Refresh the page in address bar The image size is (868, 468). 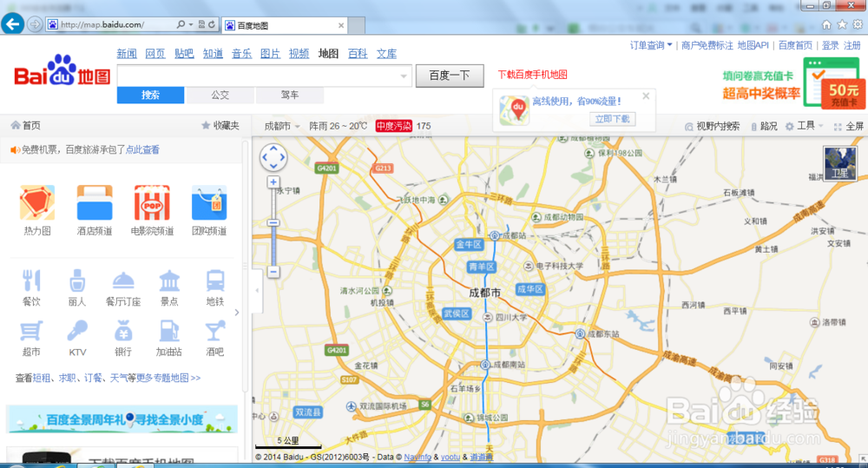(212, 24)
